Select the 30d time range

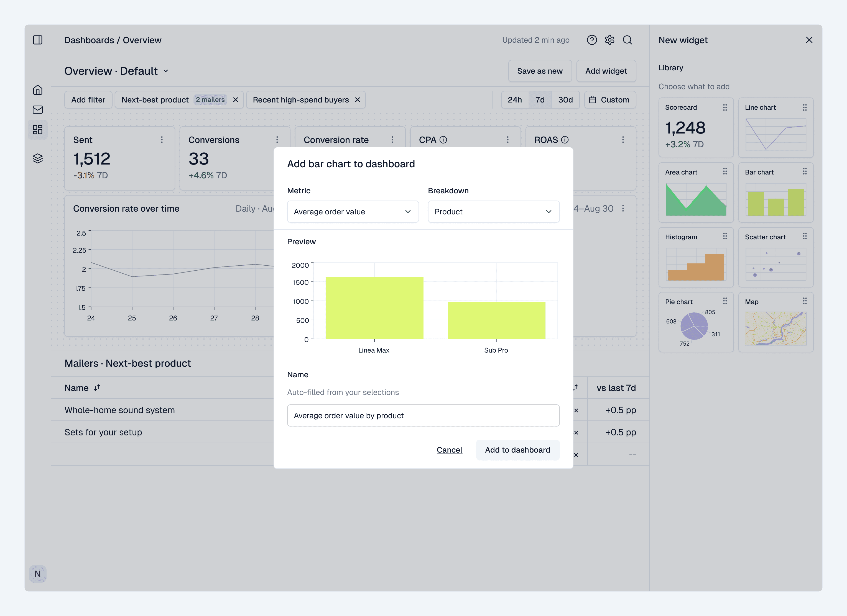(x=565, y=100)
